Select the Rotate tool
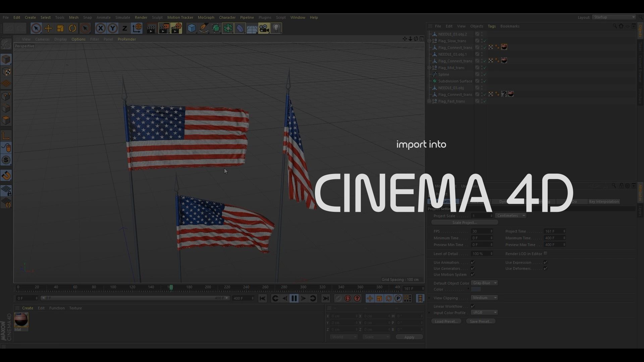Screen dimensions: 644x362 pyautogui.click(x=72, y=28)
